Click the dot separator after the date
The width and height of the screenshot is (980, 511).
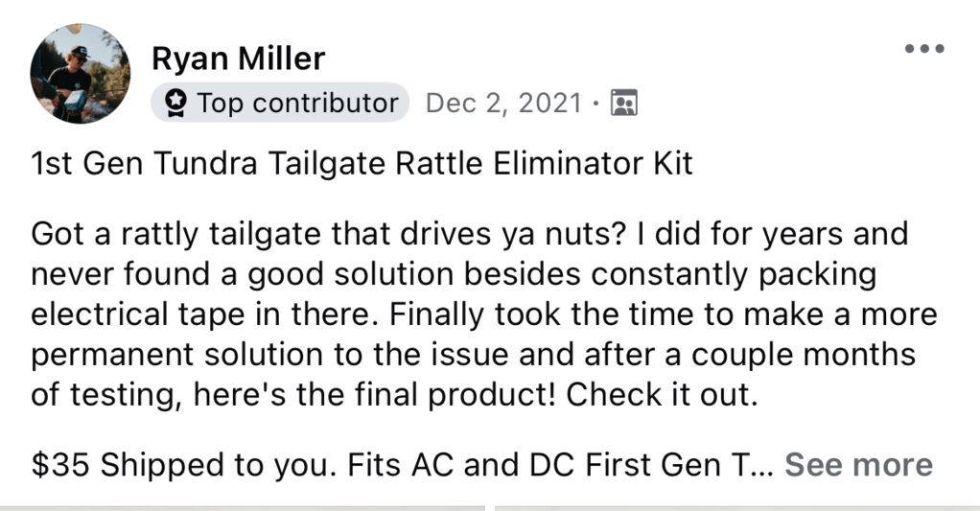click(596, 104)
